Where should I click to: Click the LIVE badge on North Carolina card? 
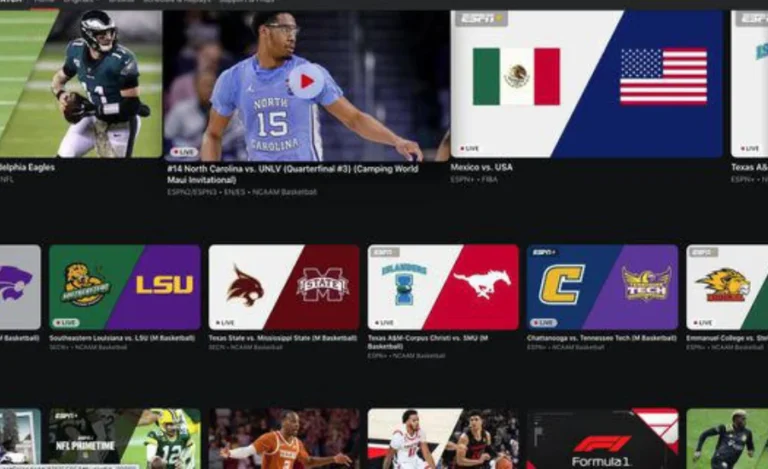[x=184, y=152]
